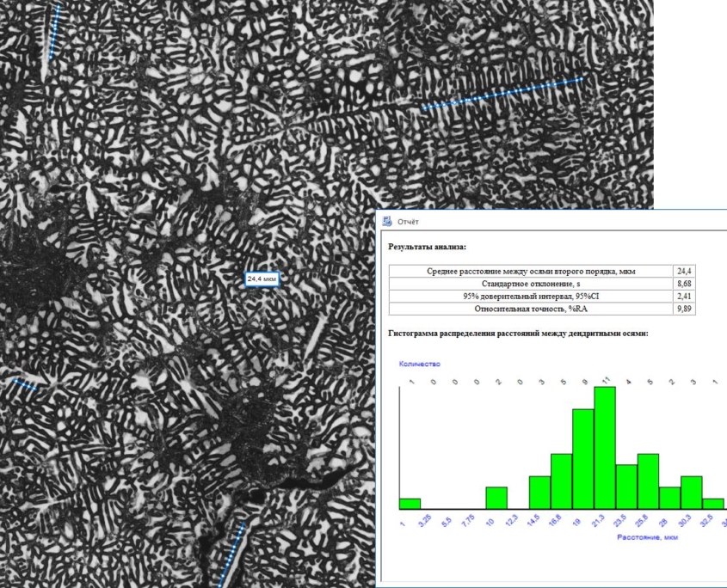The image size is (727, 588).
Task: Click the Стандартное отклонение, s row label
Action: coord(531,284)
